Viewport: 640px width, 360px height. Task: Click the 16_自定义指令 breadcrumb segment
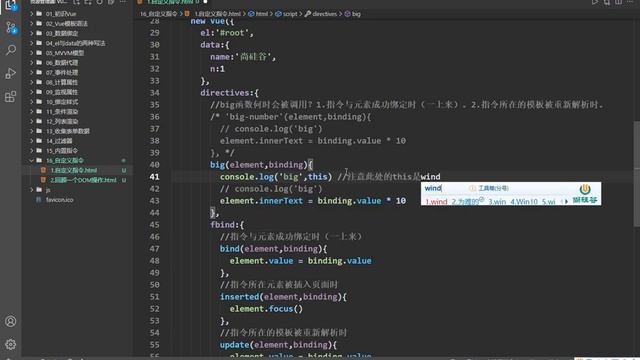(x=159, y=14)
